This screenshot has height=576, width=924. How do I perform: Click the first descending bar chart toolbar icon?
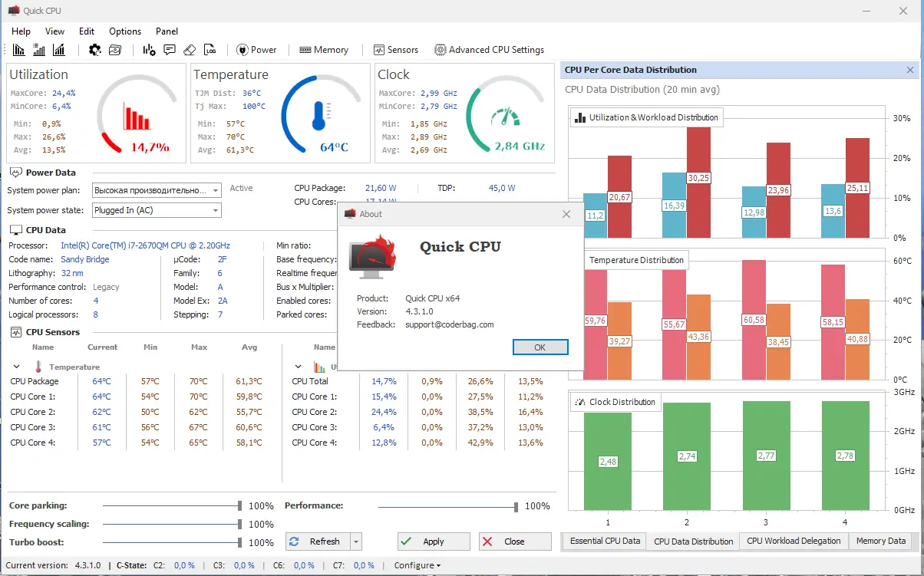(x=19, y=50)
